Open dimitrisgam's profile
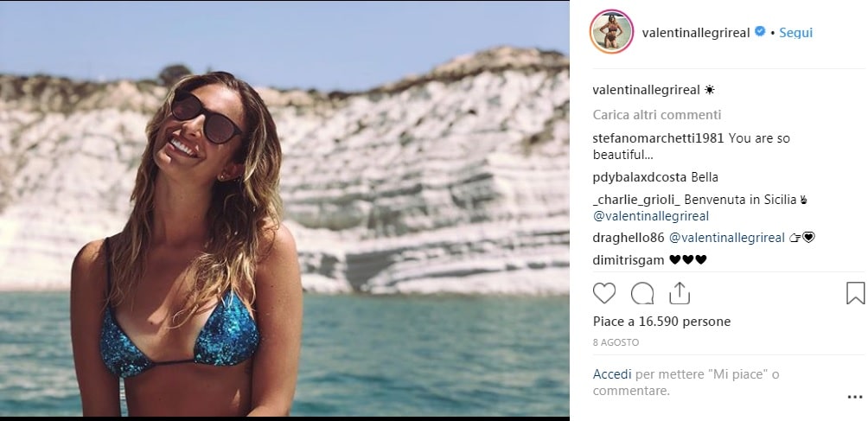The height and width of the screenshot is (421, 868). coord(629,259)
